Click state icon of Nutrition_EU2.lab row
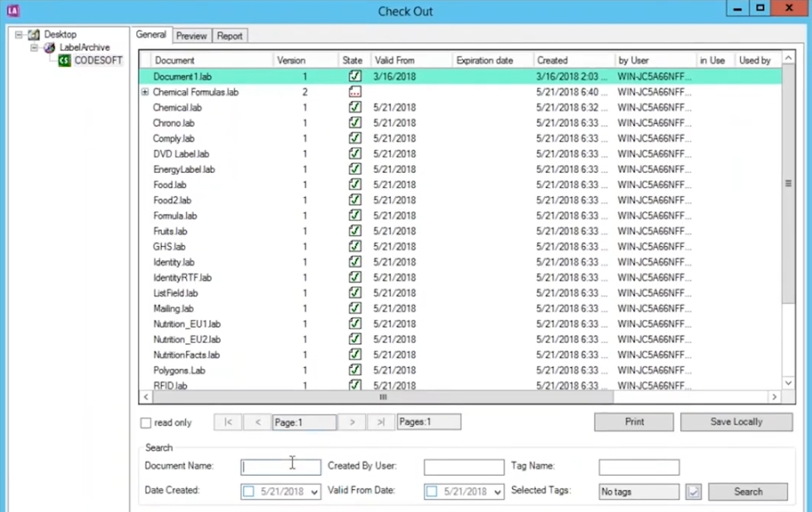 (x=355, y=339)
